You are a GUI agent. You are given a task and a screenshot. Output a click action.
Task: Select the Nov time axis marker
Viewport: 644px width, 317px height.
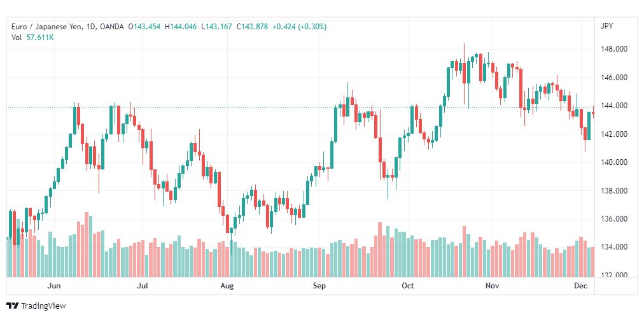(x=491, y=286)
